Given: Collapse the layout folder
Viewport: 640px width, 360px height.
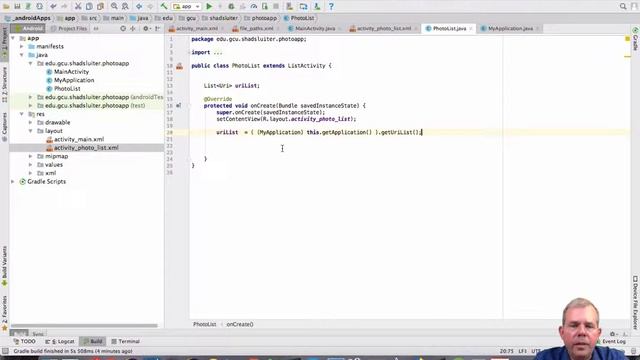Looking at the screenshot, I should click(30, 131).
